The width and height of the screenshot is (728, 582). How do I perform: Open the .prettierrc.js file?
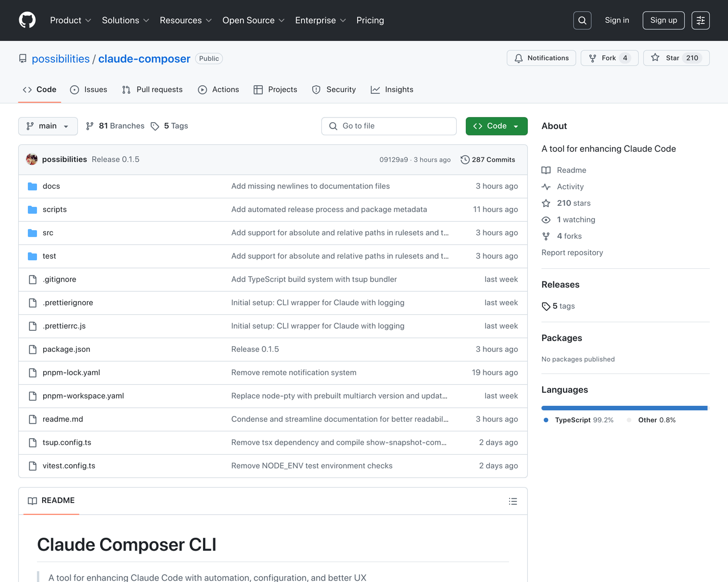click(64, 326)
